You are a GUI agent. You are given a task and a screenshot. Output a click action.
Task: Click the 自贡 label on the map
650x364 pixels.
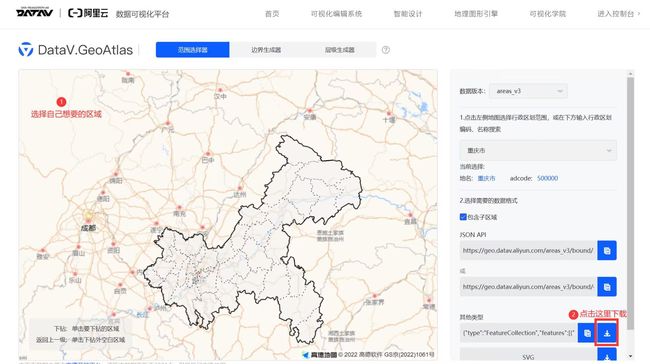(120, 291)
